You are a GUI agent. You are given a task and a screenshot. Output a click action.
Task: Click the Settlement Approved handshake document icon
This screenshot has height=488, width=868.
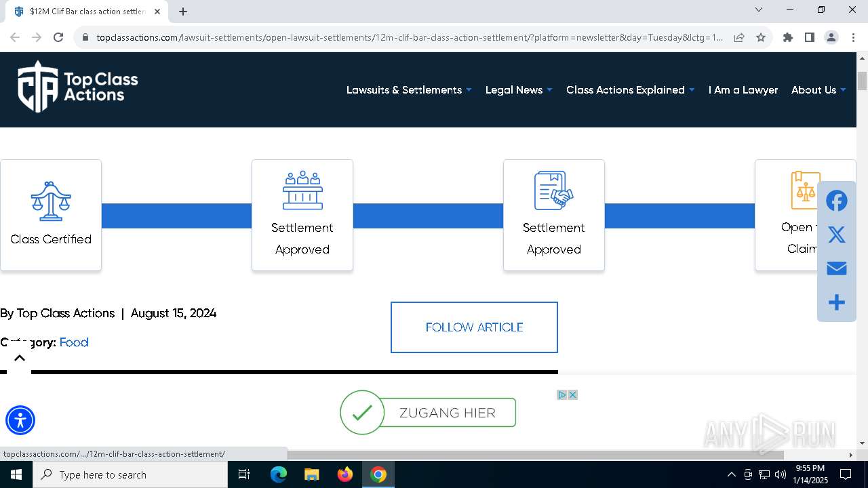click(554, 190)
